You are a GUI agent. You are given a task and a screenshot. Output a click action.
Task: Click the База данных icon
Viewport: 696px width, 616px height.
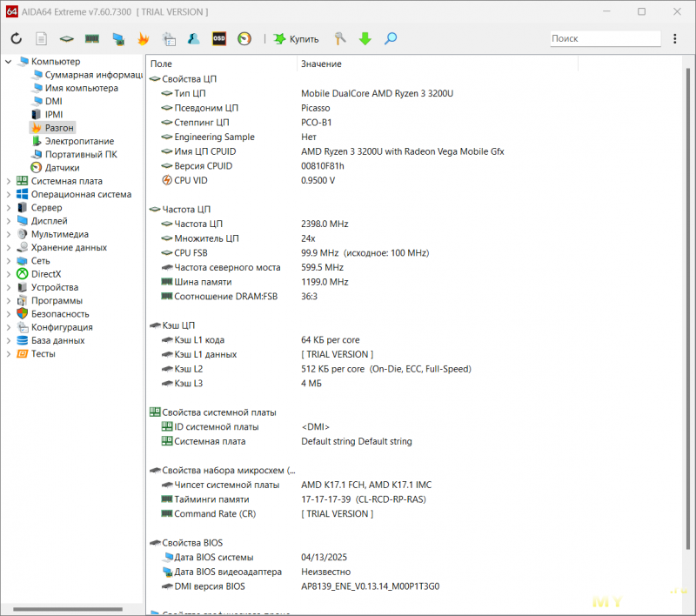click(x=23, y=340)
